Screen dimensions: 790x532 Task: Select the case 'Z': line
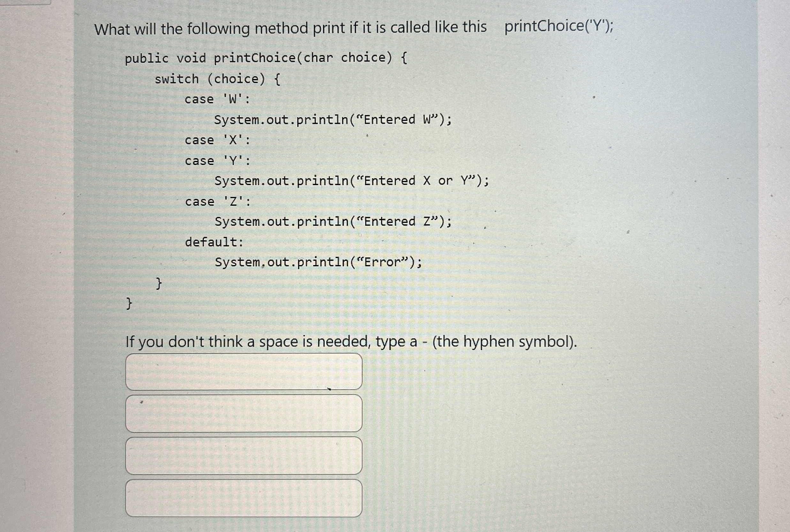pyautogui.click(x=217, y=202)
